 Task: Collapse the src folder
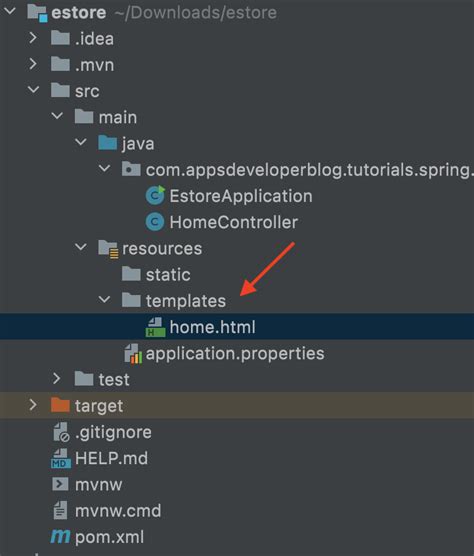pyautogui.click(x=33, y=90)
